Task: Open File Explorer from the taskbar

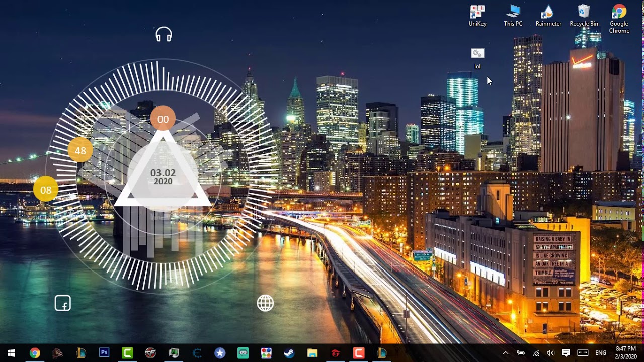Action: (312, 353)
